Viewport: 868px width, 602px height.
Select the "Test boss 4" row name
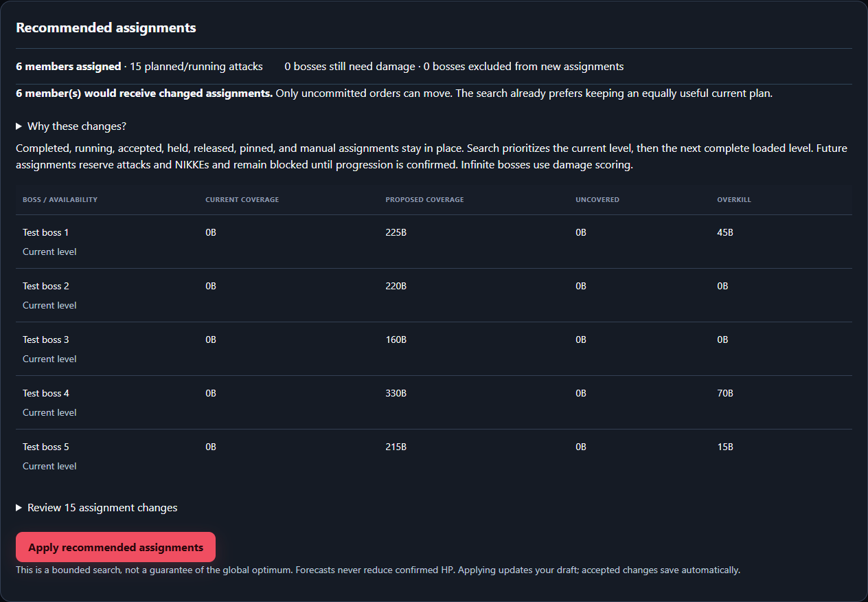point(46,393)
